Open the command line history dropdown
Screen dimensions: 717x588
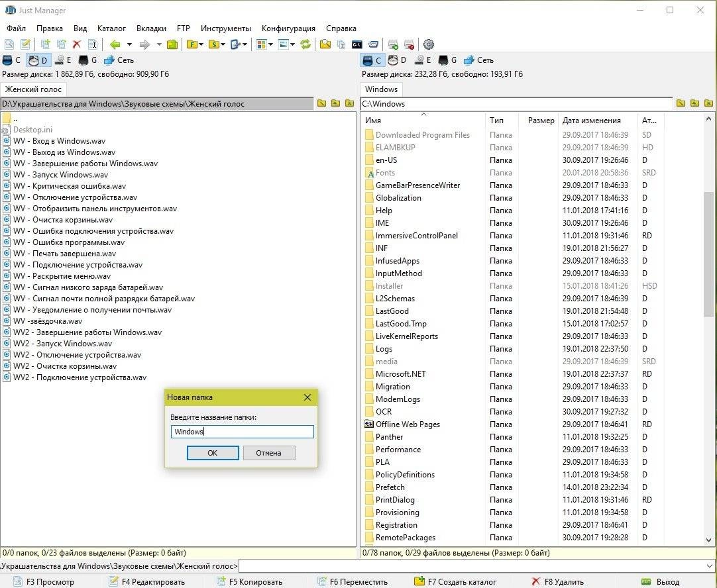(710, 566)
